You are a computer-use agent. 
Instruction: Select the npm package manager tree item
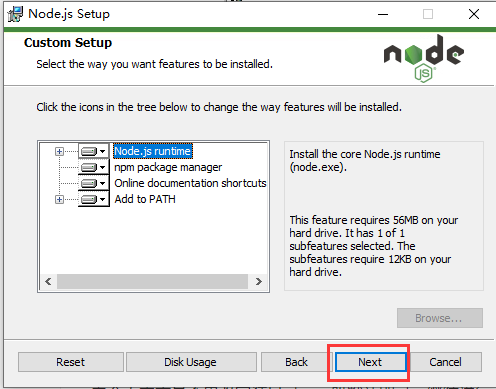(x=168, y=167)
